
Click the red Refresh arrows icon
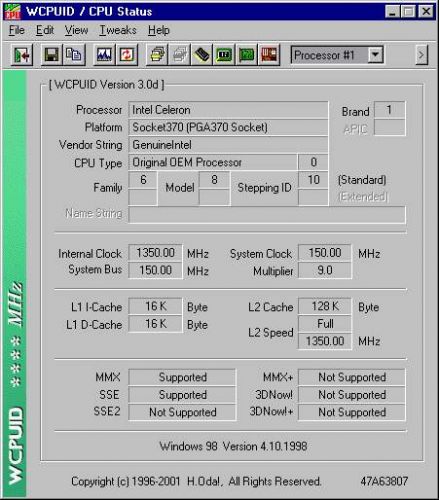coord(126,55)
